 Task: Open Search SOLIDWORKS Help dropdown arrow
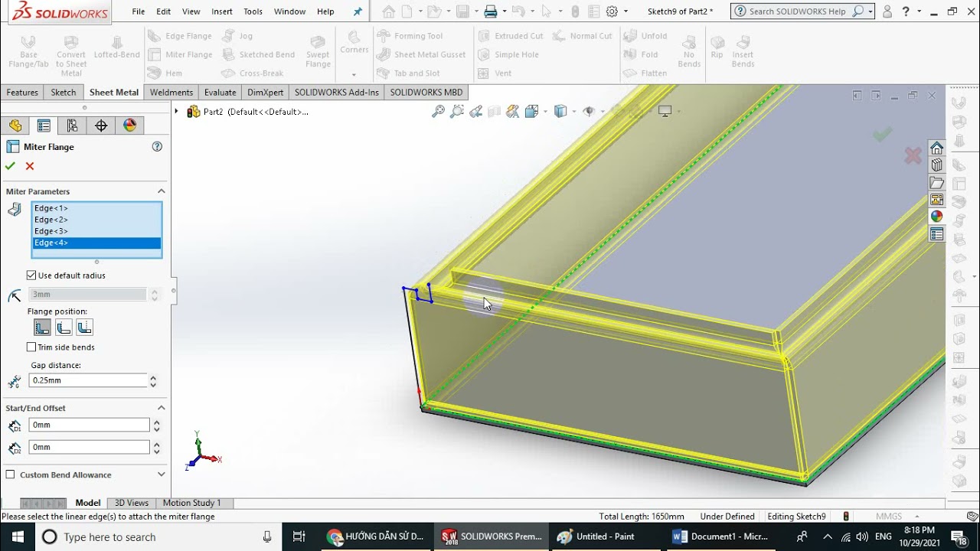(x=871, y=11)
